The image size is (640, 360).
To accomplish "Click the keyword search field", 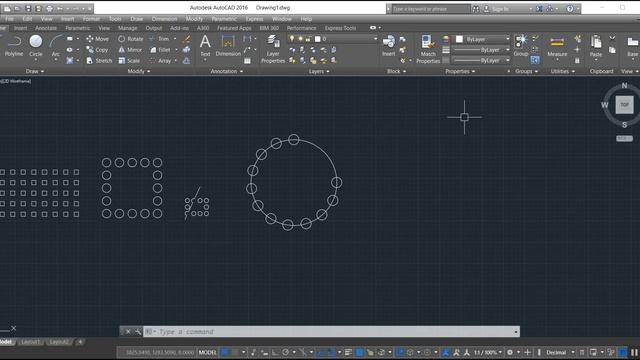I will (x=431, y=9).
